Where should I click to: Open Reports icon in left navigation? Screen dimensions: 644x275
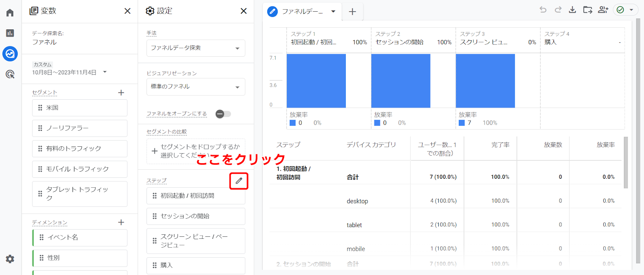coord(10,33)
